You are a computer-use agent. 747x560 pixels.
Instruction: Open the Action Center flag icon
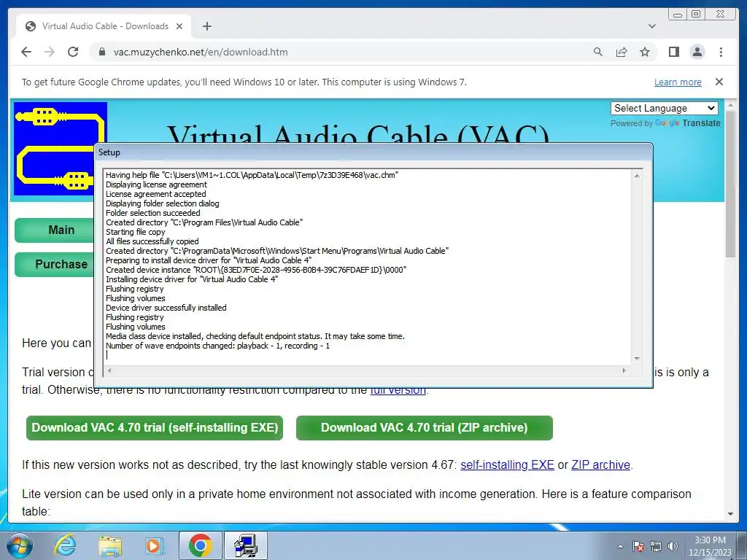point(638,546)
